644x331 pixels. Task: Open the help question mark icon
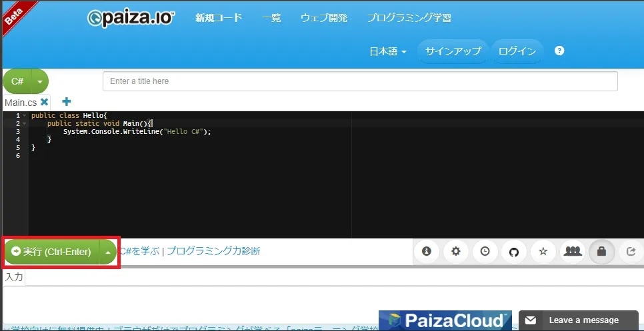pos(559,51)
